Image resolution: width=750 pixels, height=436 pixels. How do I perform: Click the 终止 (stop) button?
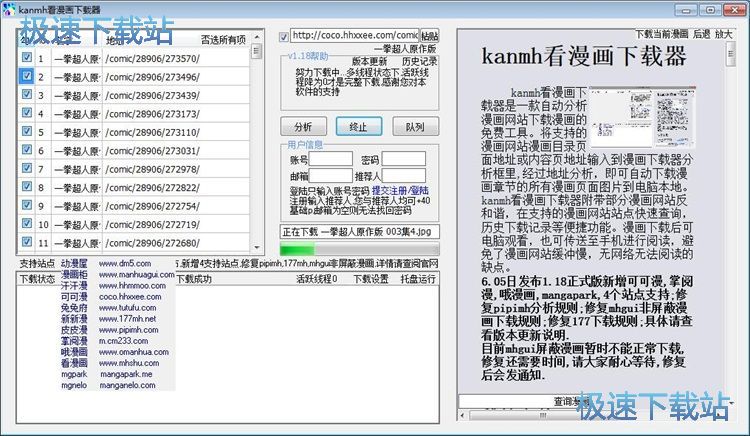point(359,127)
